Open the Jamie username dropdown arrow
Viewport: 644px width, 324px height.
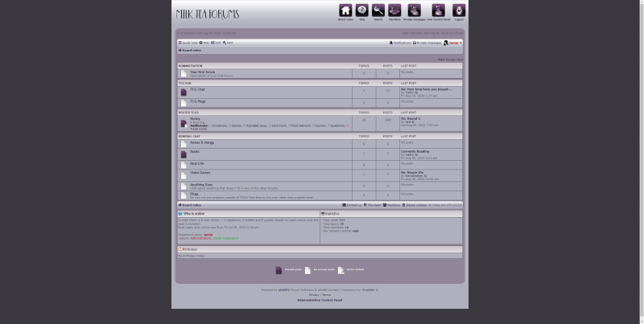(x=460, y=43)
